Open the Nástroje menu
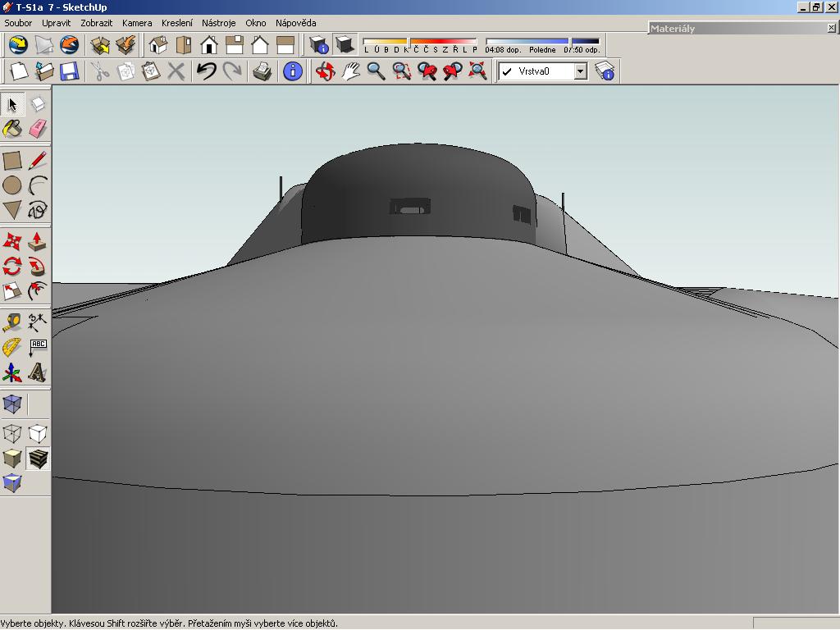This screenshot has height=630, width=840. click(218, 23)
